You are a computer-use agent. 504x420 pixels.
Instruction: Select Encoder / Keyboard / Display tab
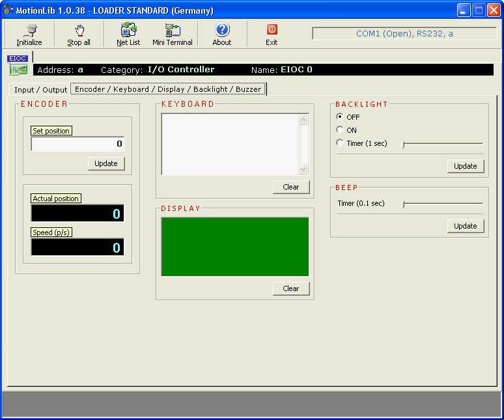168,89
